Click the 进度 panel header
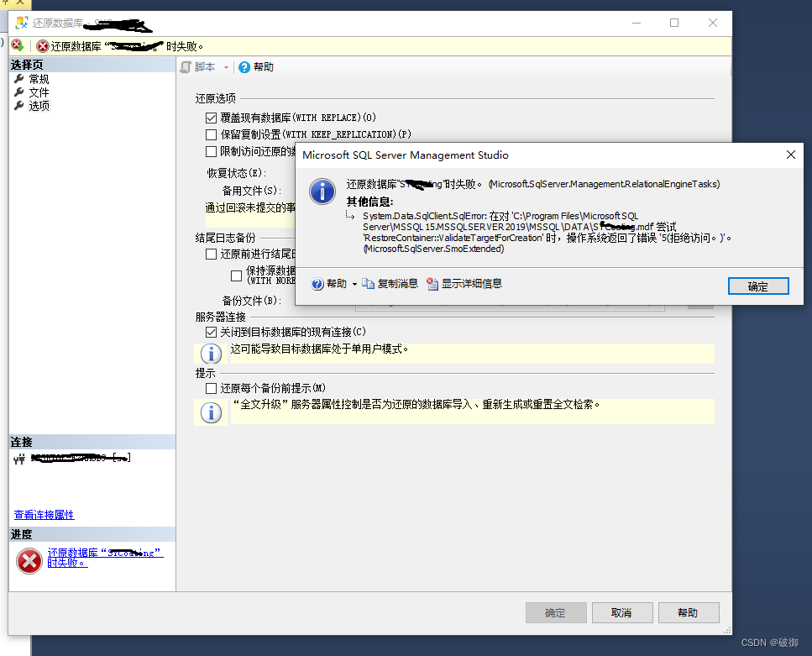This screenshot has height=656, width=812. coord(92,534)
